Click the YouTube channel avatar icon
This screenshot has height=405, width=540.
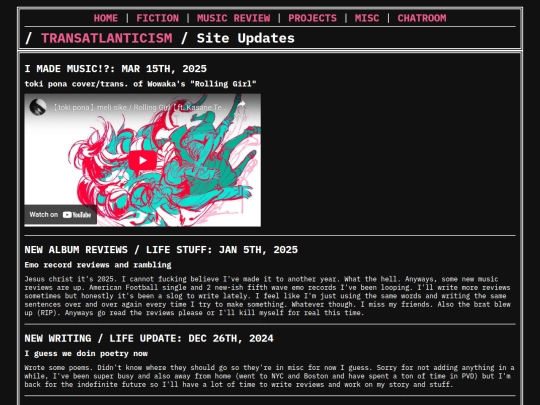38,107
